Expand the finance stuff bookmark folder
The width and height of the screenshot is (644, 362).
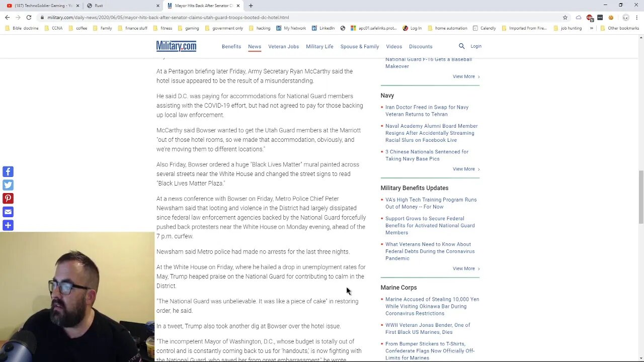click(x=132, y=28)
